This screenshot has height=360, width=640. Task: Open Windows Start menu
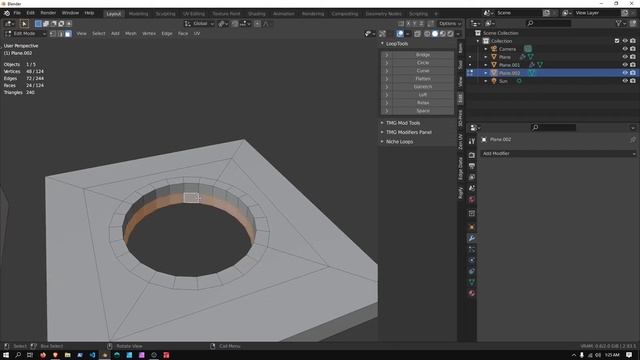(x=6, y=355)
